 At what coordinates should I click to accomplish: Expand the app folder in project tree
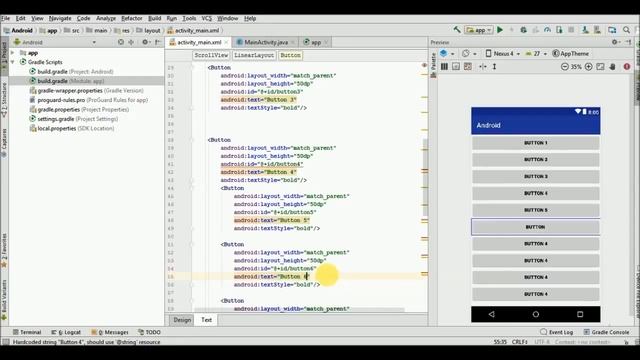pos(13,53)
